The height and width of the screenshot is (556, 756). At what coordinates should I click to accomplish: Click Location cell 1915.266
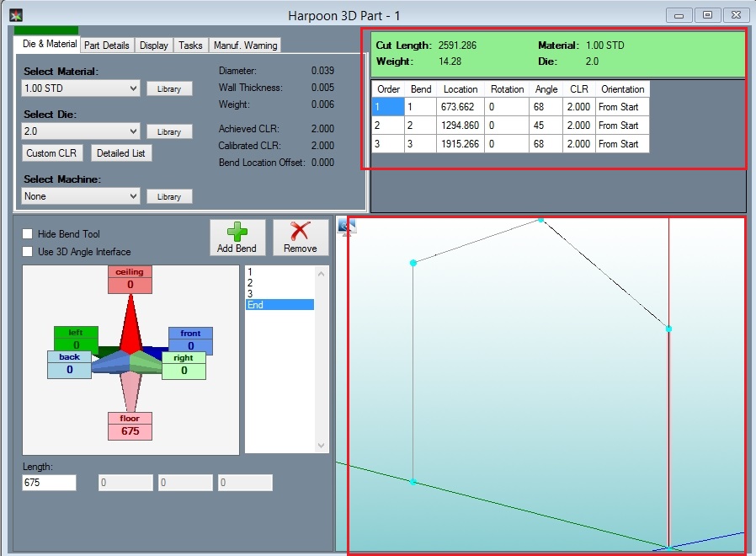pyautogui.click(x=460, y=144)
